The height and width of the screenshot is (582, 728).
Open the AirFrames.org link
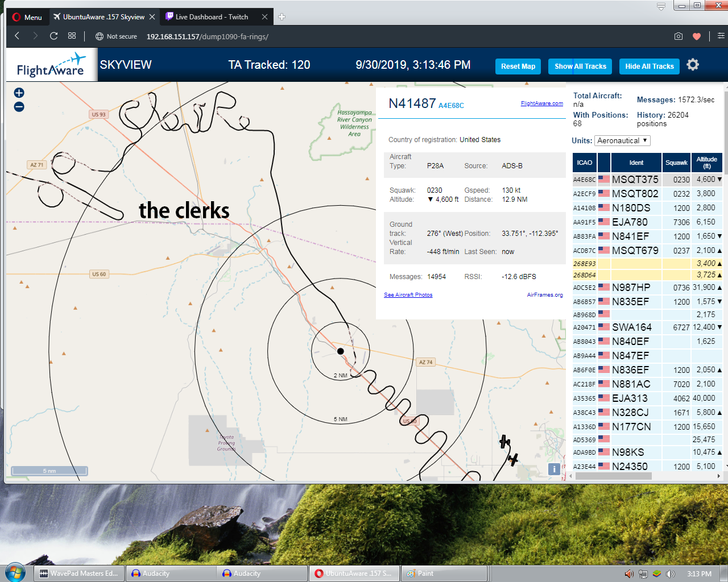pos(545,295)
